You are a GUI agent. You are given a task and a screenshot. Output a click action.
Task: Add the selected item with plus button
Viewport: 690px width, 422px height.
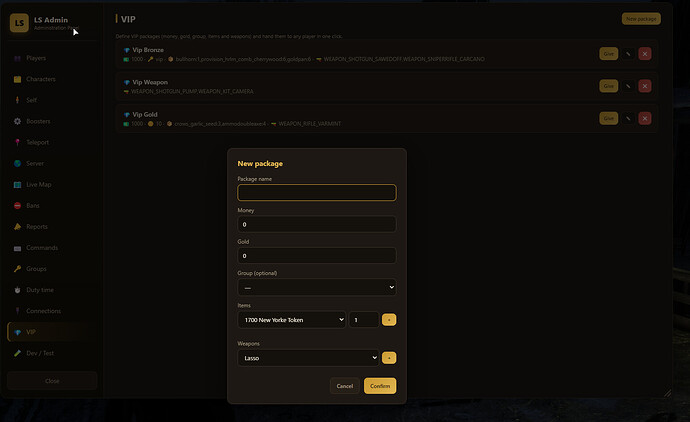(x=389, y=320)
